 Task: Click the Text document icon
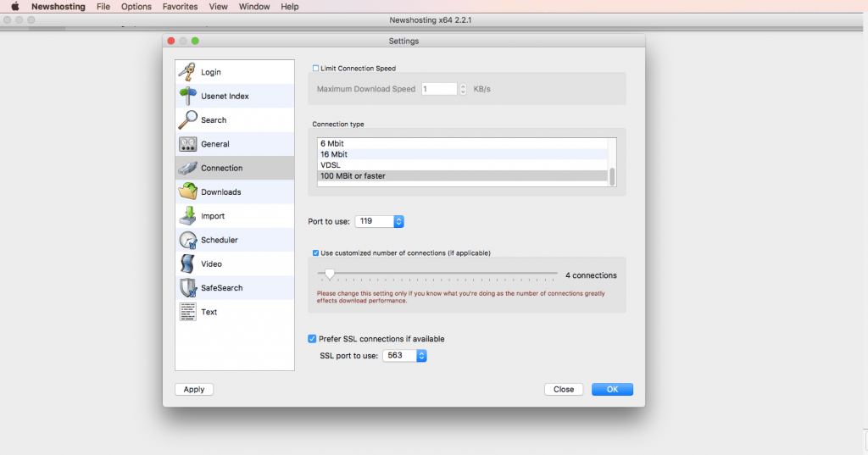[x=187, y=312]
